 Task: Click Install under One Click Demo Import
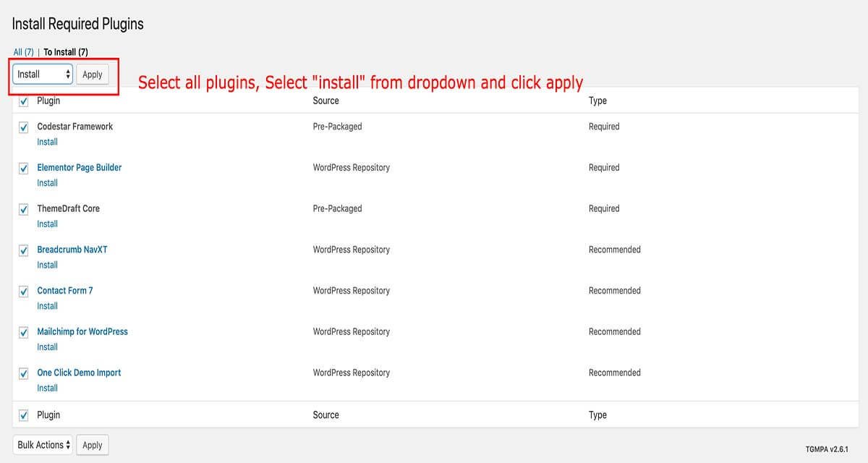pyautogui.click(x=48, y=388)
